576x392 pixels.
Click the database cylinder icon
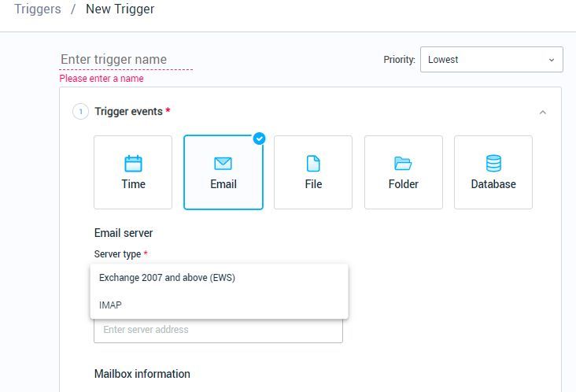tap(493, 163)
